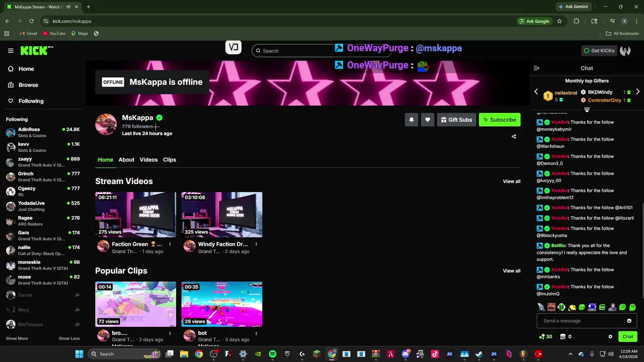The image size is (644, 362).
Task: View all Popular Clips
Action: [x=512, y=271]
